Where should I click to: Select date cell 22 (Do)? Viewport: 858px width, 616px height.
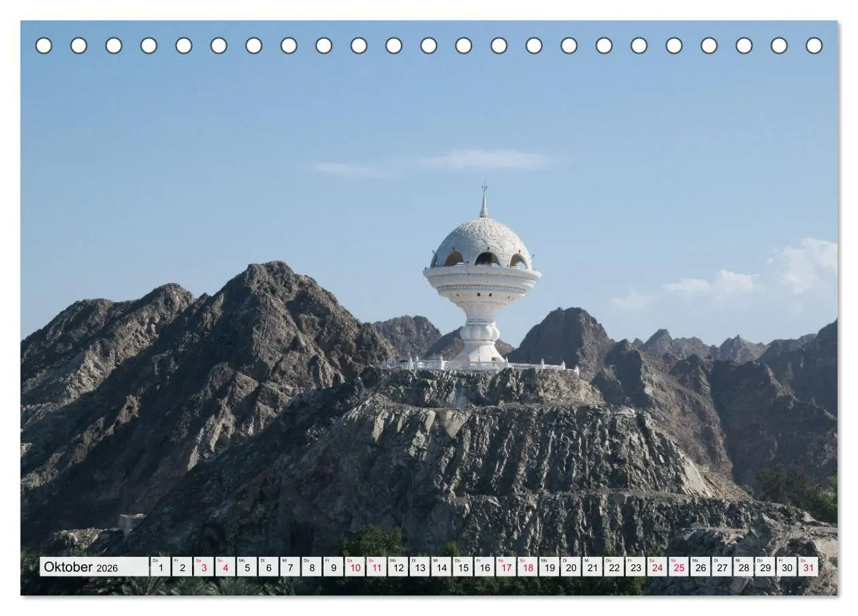614,567
